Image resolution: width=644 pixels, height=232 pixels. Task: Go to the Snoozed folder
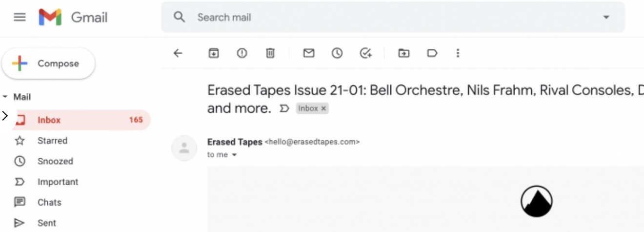click(55, 161)
